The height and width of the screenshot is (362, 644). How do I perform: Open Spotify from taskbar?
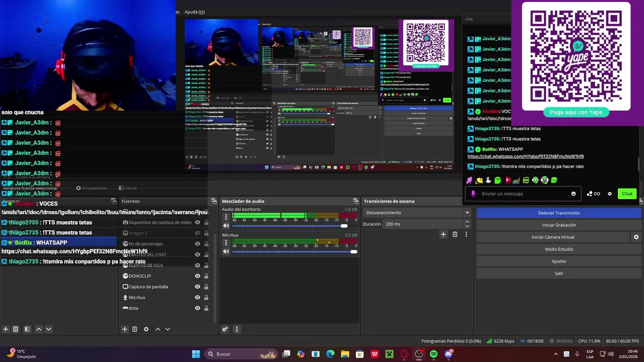(x=434, y=354)
